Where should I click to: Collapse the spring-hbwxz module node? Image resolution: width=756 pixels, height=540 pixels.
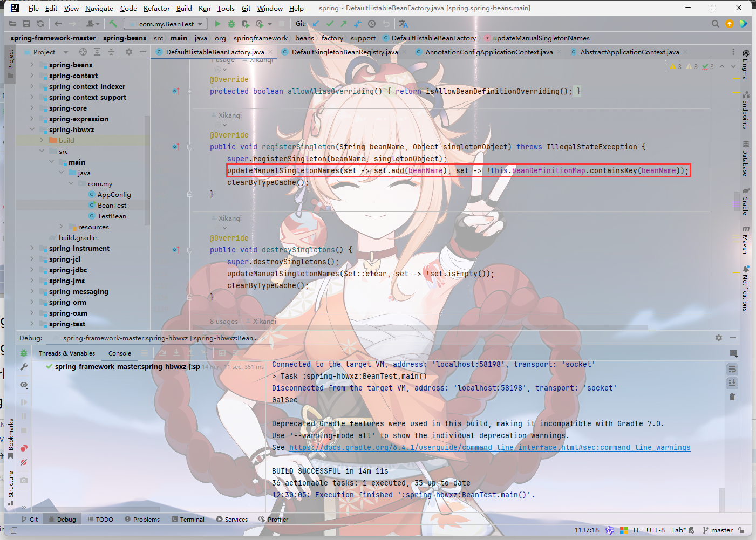click(32, 129)
